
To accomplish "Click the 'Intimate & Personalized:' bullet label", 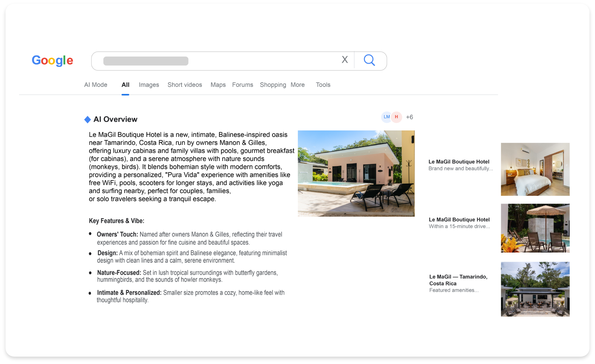I will point(129,293).
